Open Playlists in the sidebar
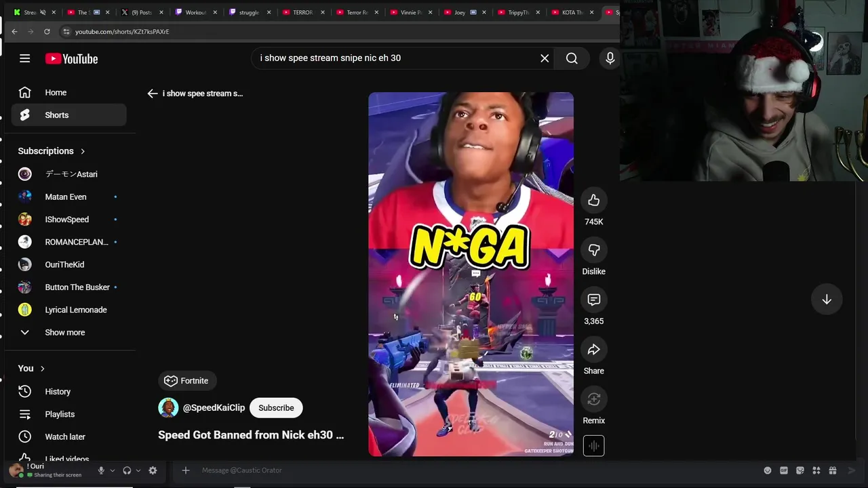Screen dimensions: 868x488 [x=68, y=414]
